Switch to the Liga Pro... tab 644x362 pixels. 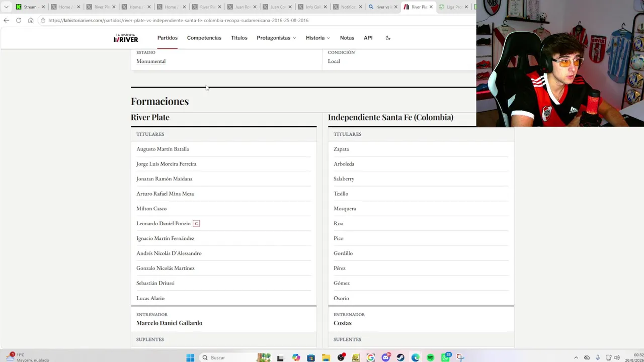[x=453, y=7]
